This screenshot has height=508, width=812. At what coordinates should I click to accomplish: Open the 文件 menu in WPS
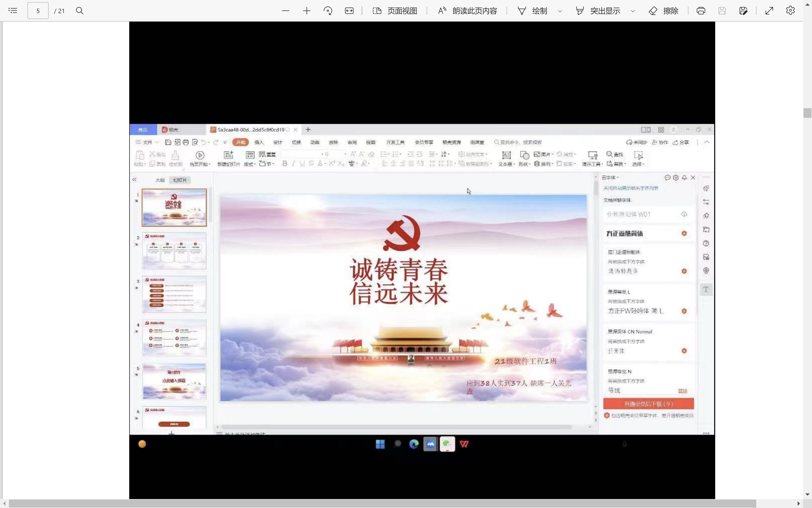point(147,142)
